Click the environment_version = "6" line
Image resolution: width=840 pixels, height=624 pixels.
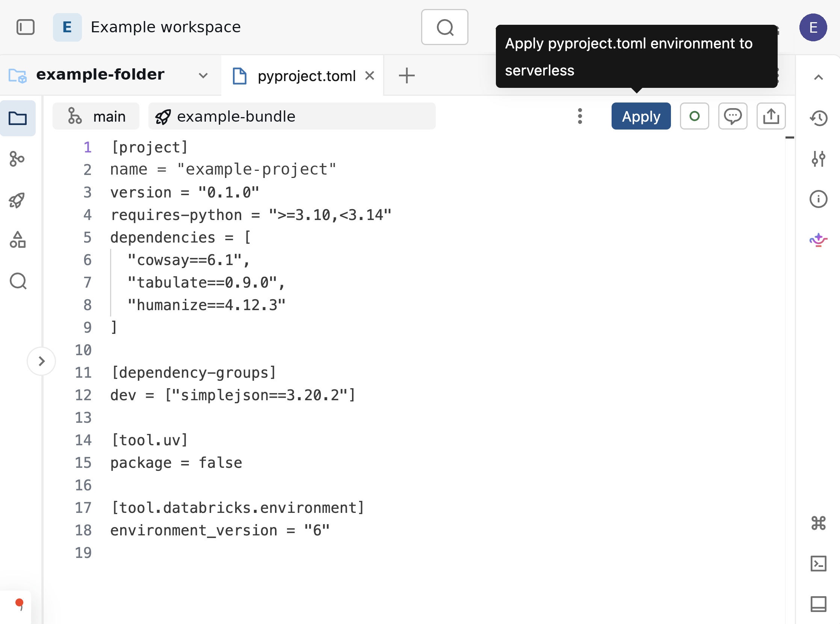point(220,531)
